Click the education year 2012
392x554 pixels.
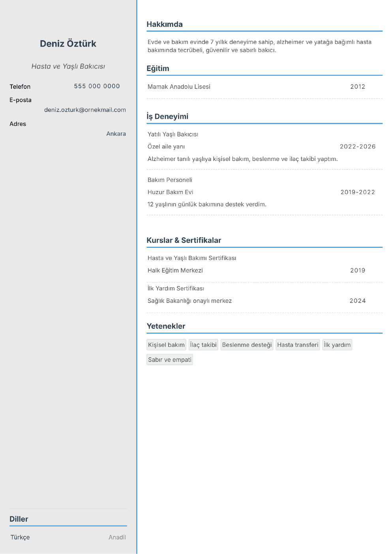(358, 86)
